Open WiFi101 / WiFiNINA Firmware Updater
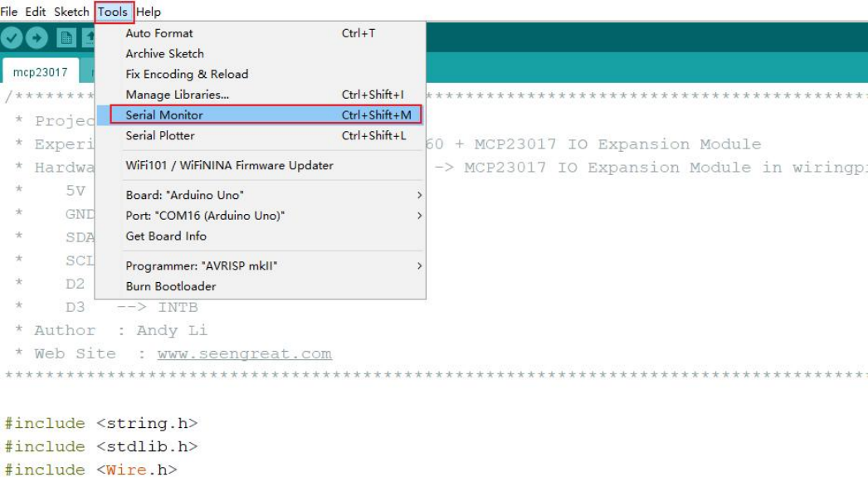Screen dimensions: 868x482 [229, 165]
